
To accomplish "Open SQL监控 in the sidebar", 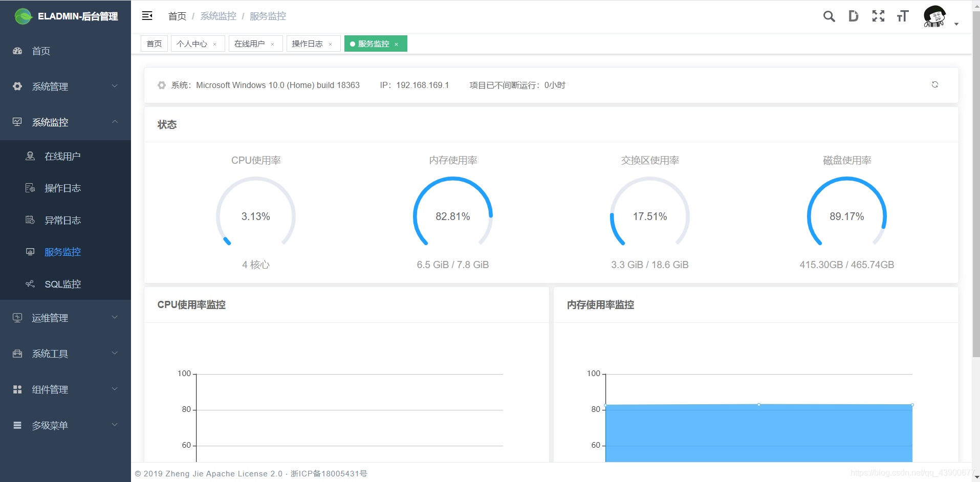I will tap(66, 284).
